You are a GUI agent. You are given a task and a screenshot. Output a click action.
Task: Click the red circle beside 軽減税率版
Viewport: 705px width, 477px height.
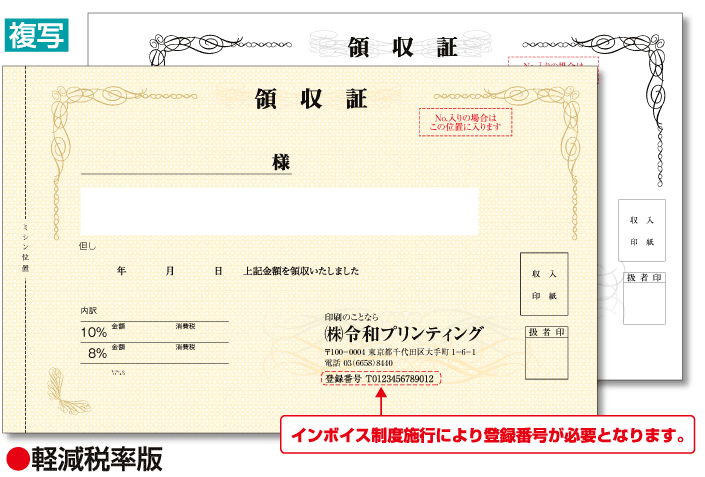pyautogui.click(x=17, y=458)
